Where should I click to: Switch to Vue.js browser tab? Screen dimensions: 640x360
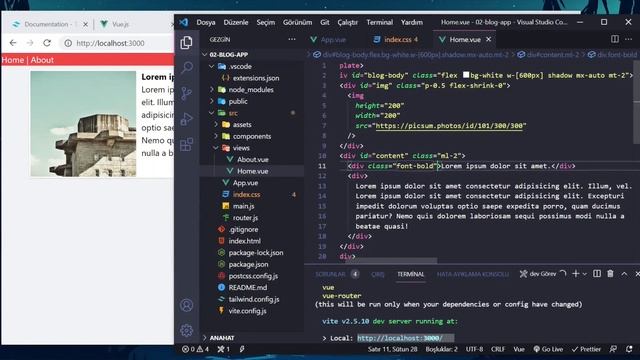pyautogui.click(x=120, y=24)
